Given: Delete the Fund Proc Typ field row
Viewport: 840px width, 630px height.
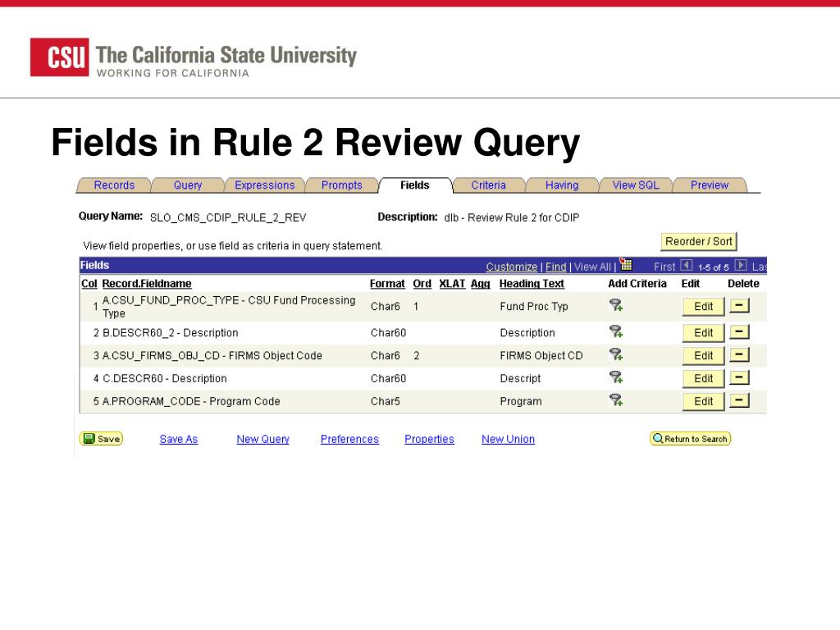Looking at the screenshot, I should coord(739,306).
